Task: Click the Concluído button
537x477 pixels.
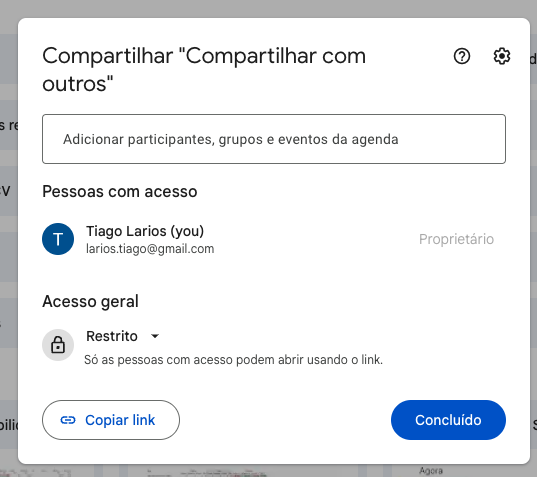Action: [x=448, y=420]
